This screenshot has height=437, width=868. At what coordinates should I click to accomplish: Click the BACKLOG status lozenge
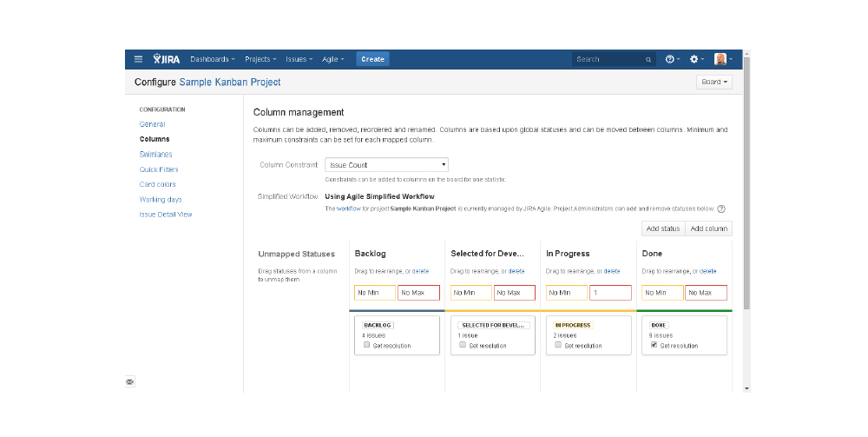pos(378,325)
